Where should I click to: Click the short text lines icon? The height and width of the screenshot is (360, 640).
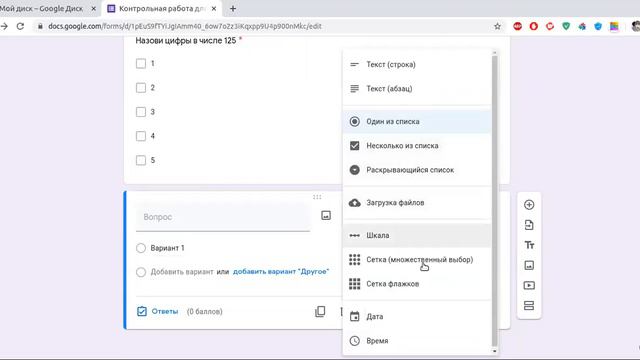[x=354, y=64]
